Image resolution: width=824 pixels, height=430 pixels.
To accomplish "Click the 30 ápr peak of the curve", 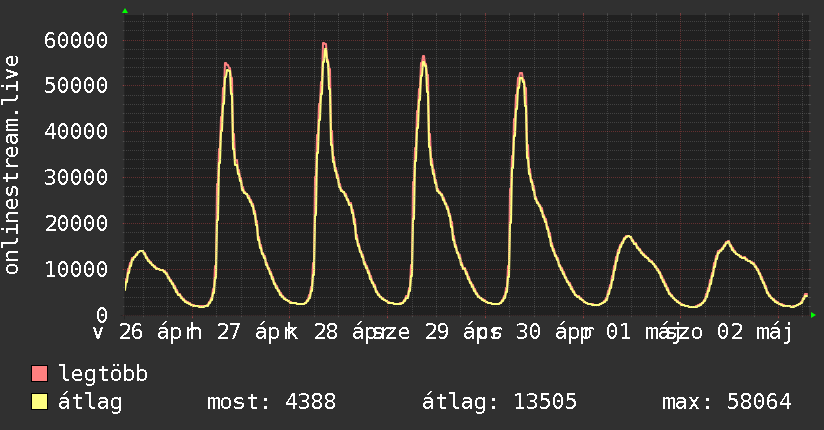I will [520, 74].
